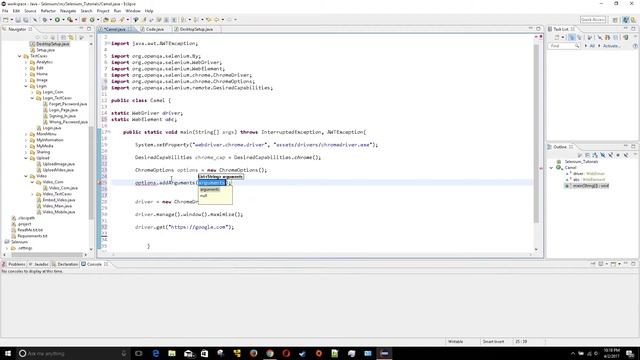Select the driver field in Outline
The width and height of the screenshot is (640, 360).
(x=586, y=173)
